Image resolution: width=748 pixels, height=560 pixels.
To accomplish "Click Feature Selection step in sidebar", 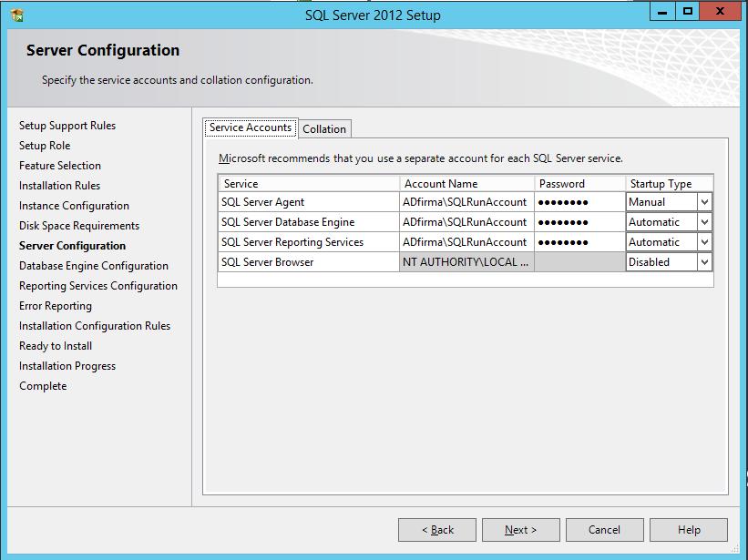I will tap(60, 166).
